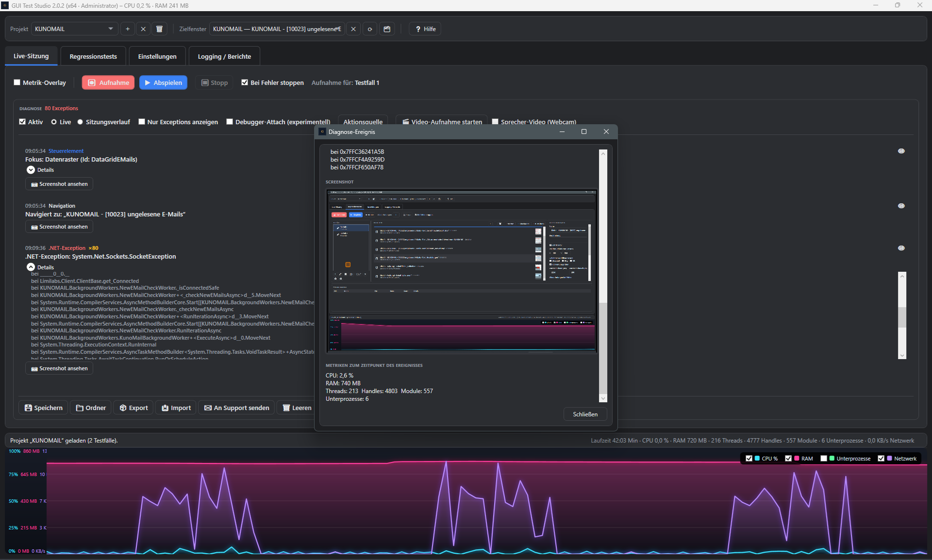This screenshot has width=932, height=560.
Task: Click the Abspielen play button
Action: tap(163, 82)
